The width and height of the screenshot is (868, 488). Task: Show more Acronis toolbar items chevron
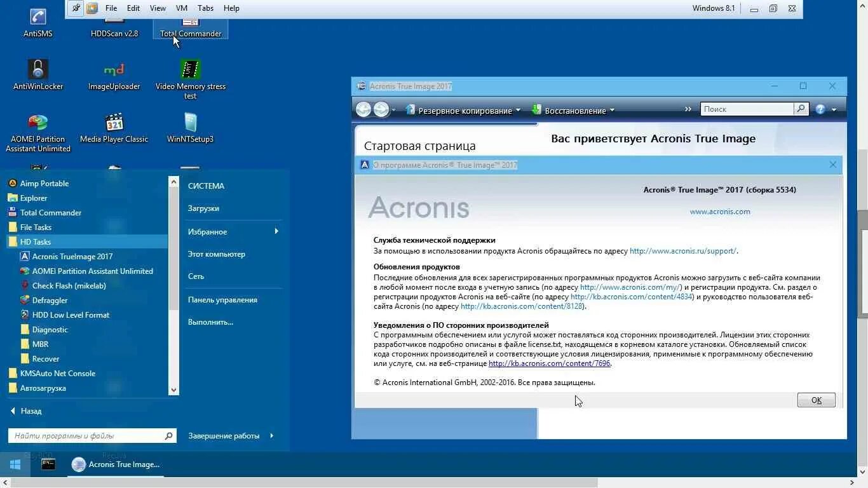[688, 109]
